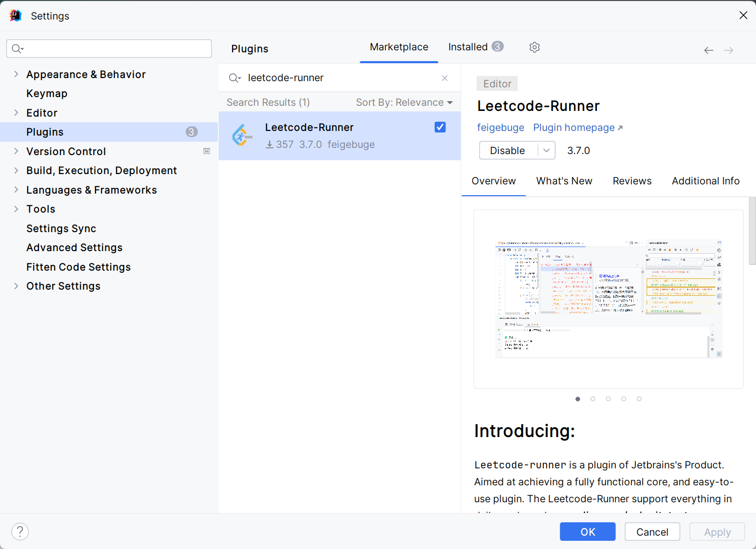Click the Leetcode-Runner plugin logo icon
This screenshot has height=549, width=756.
[x=242, y=136]
